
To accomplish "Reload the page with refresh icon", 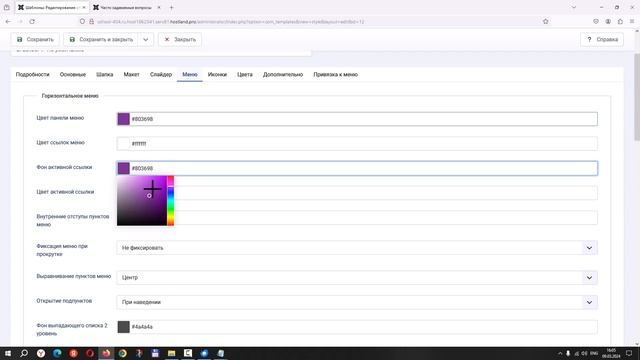I will click(32, 22).
